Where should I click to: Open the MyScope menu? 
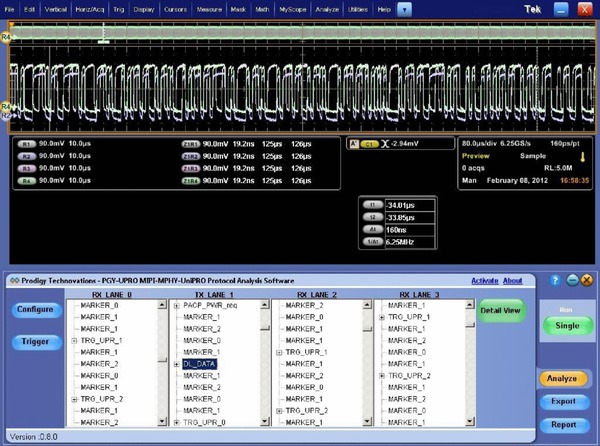click(x=292, y=10)
